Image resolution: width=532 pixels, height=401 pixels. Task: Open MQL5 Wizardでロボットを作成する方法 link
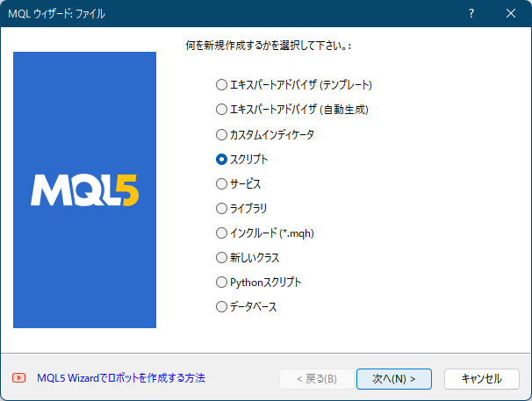(x=121, y=378)
